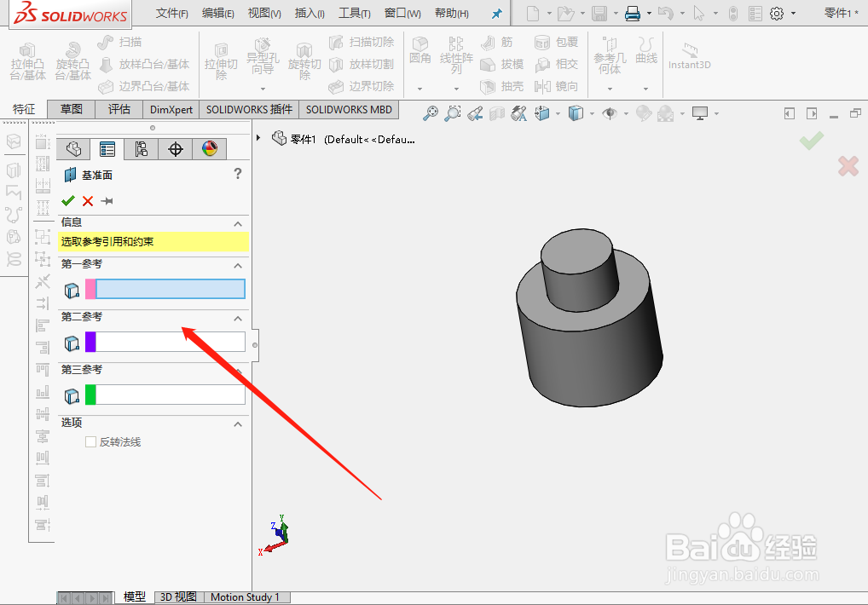Open the 插入 menu
The image size is (868, 605).
coord(309,13)
